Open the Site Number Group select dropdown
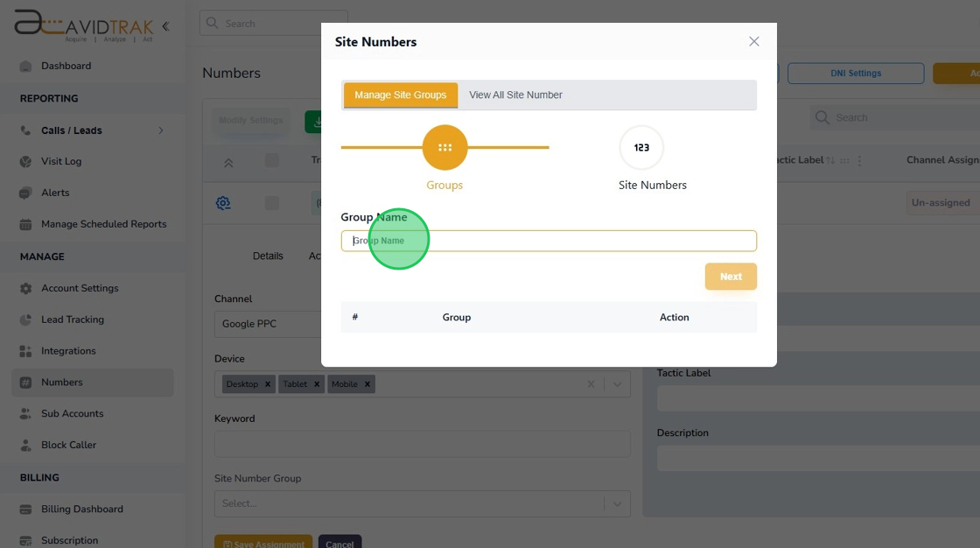 click(423, 503)
